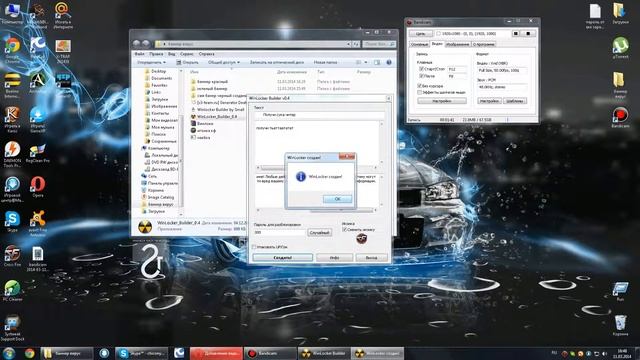Click the Explorer search box
Image resolution: width=640 pixels, height=360 pixels.
coord(379,44)
